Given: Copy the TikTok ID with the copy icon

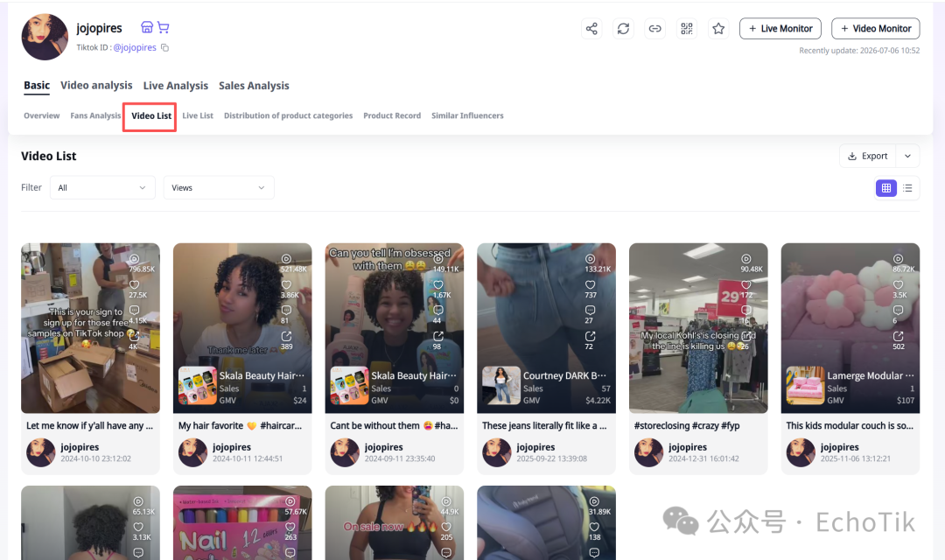Looking at the screenshot, I should click(x=164, y=47).
